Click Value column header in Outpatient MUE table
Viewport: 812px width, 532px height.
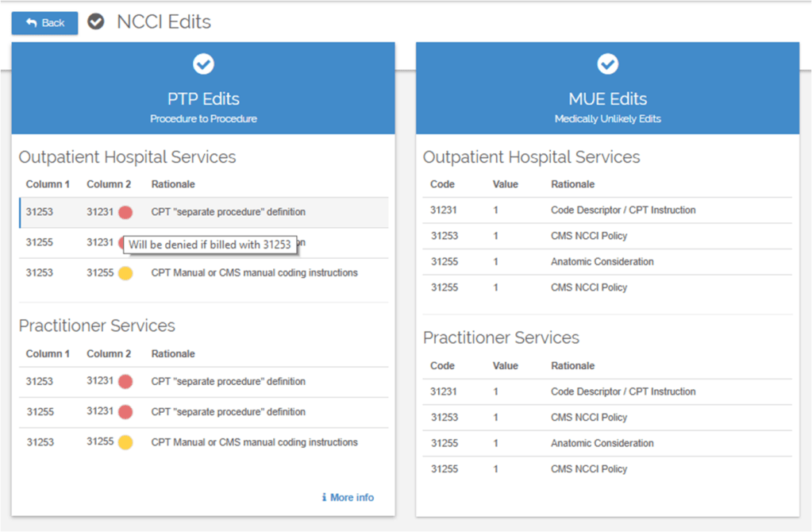coord(506,184)
